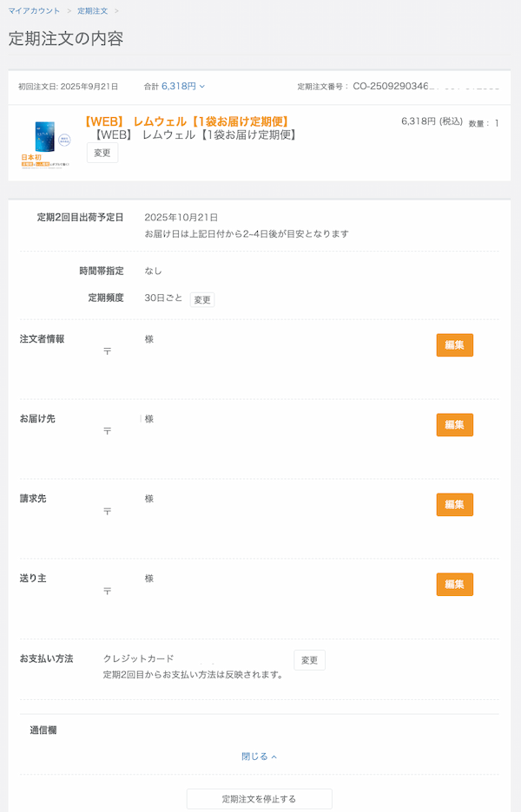Open the マイアカウント breadcrumb link
Screen dimensions: 521x812
[x=34, y=10]
